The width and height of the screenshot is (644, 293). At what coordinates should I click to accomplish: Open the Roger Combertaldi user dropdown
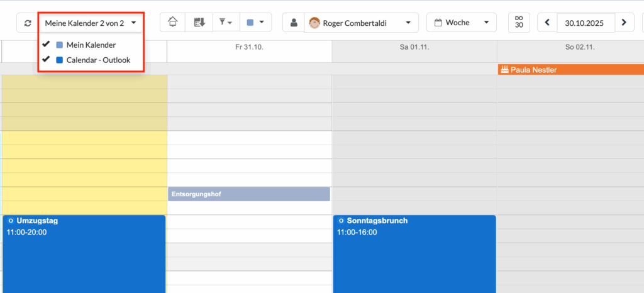tap(362, 23)
